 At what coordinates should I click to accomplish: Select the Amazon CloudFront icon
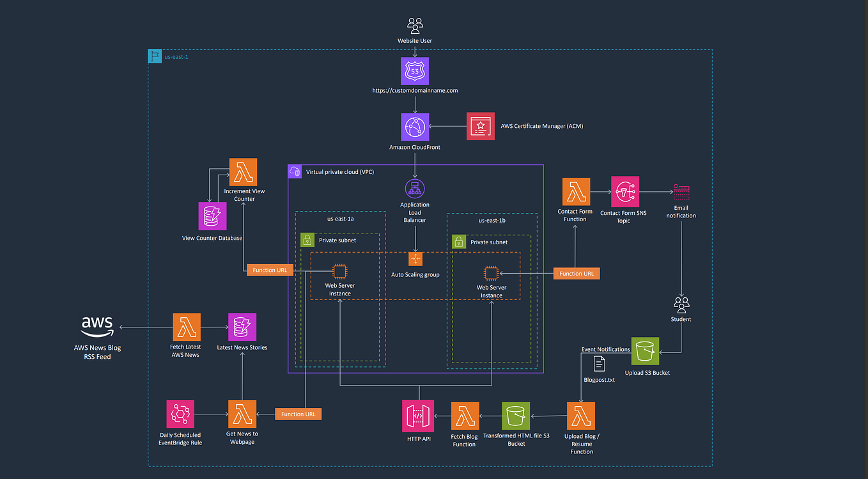click(414, 127)
